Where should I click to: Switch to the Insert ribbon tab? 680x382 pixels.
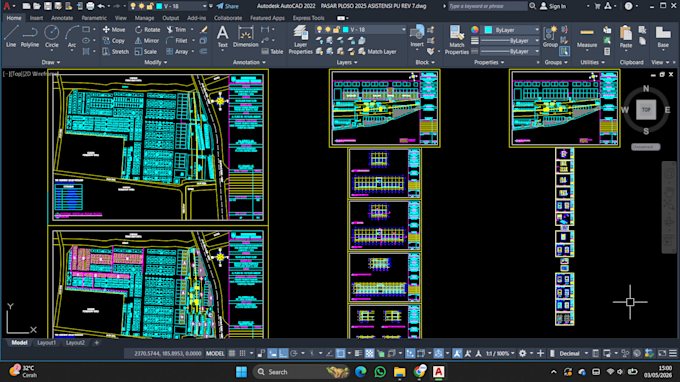click(x=36, y=18)
